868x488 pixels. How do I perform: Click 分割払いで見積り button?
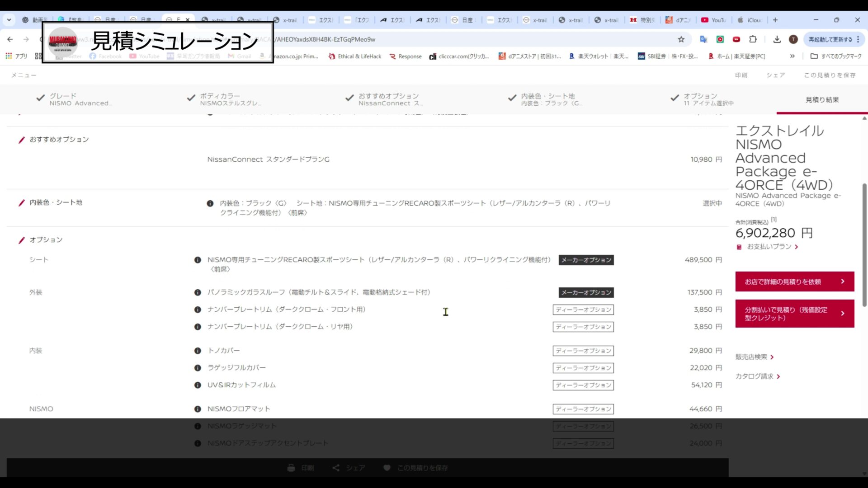(794, 314)
